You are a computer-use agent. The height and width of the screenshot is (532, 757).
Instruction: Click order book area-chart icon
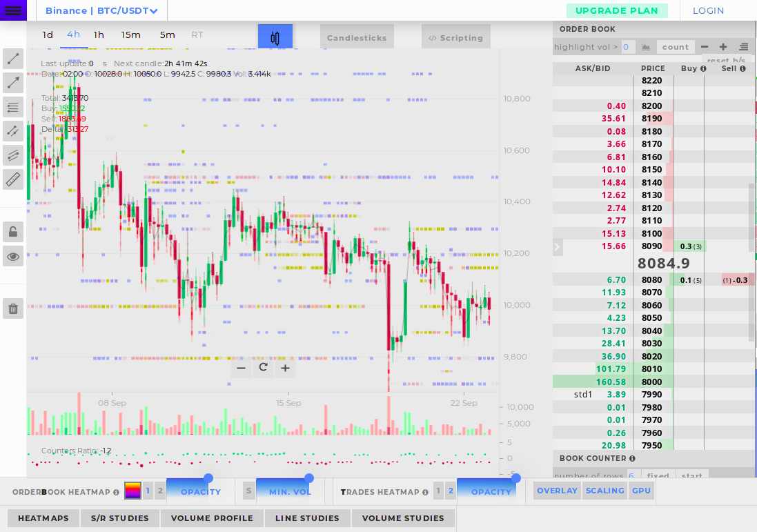(x=646, y=47)
